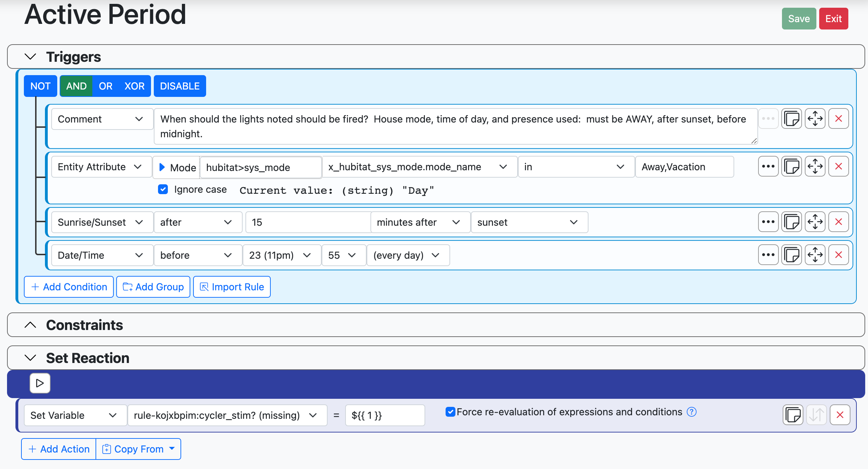
Task: Click move icon on Date/Time row
Action: pos(815,255)
